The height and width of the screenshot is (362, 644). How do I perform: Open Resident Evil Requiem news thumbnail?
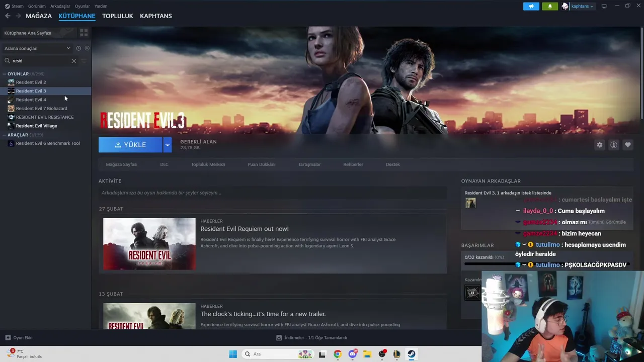coord(149,244)
